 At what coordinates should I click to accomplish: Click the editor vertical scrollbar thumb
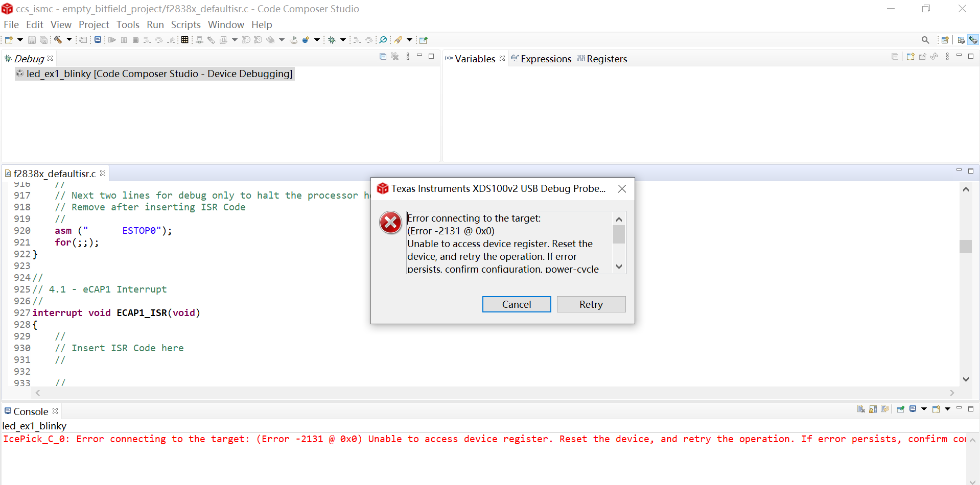pyautogui.click(x=966, y=247)
